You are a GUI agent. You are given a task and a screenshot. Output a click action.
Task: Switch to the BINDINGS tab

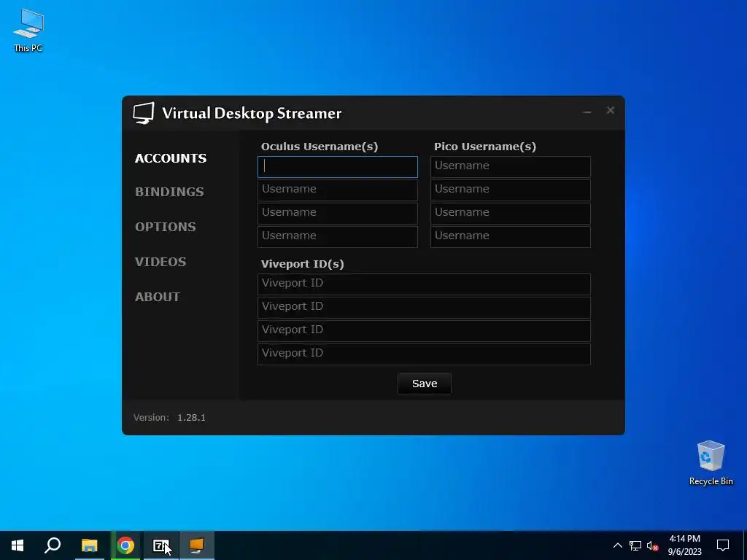pos(169,192)
